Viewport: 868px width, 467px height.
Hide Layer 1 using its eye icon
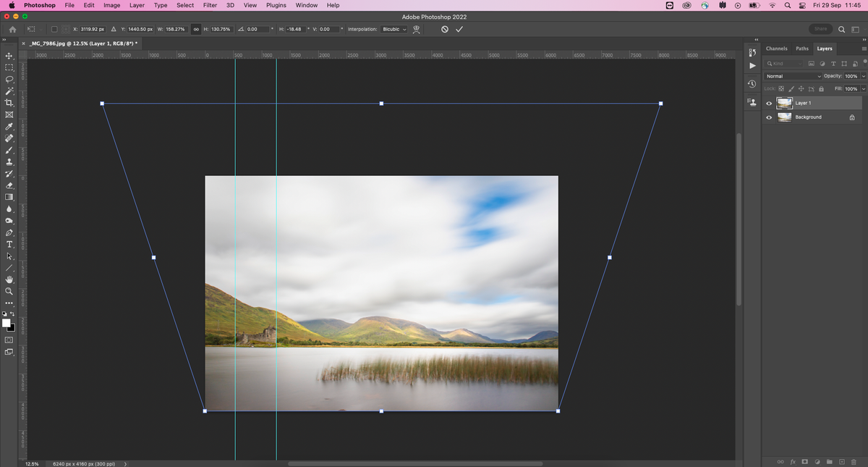coord(769,104)
